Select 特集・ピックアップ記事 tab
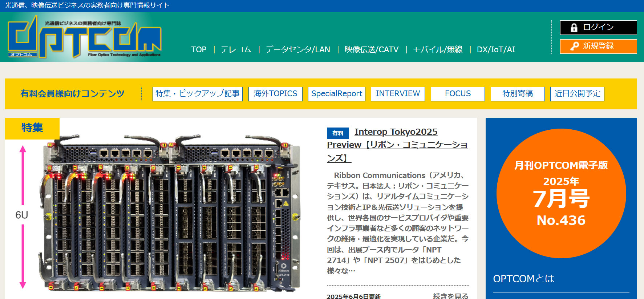The image size is (644, 299). 198,94
